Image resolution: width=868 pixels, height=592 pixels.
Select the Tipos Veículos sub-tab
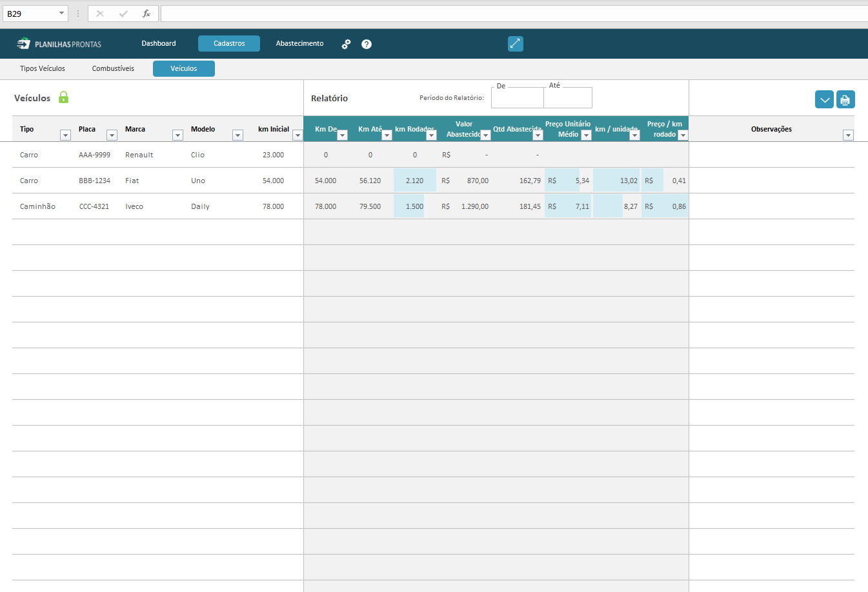pyautogui.click(x=43, y=68)
